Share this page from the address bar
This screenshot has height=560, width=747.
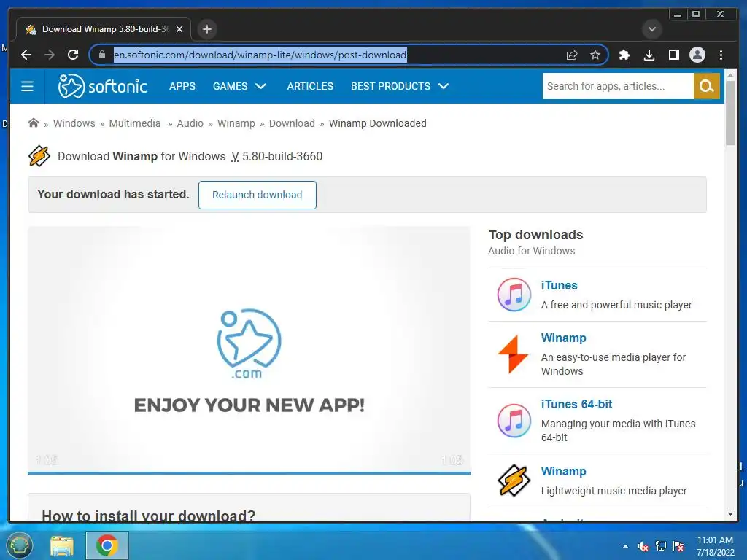(572, 55)
